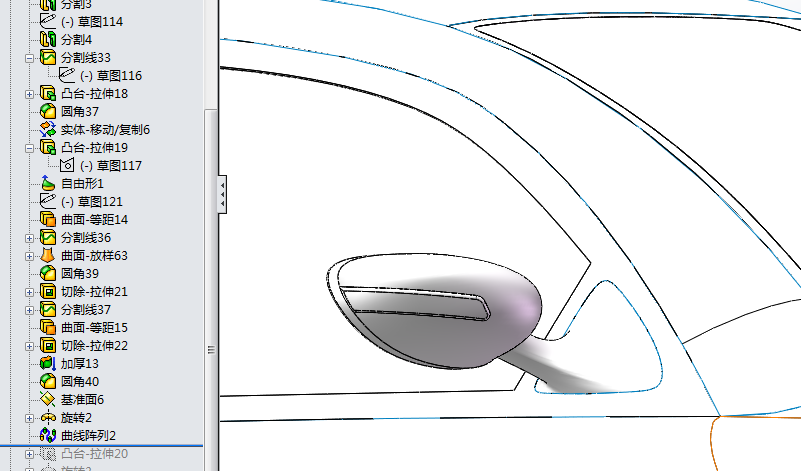
Task: Click the 凸台-拉伸18 extrude icon
Action: pos(48,93)
